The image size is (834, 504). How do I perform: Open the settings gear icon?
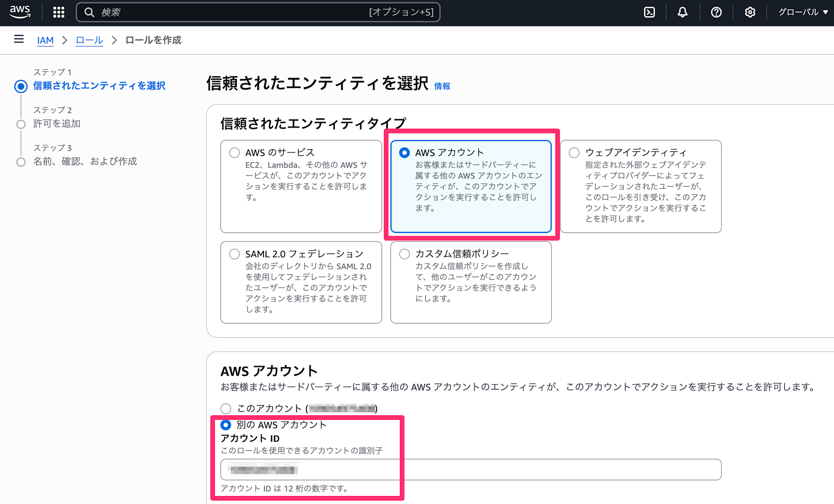(750, 13)
